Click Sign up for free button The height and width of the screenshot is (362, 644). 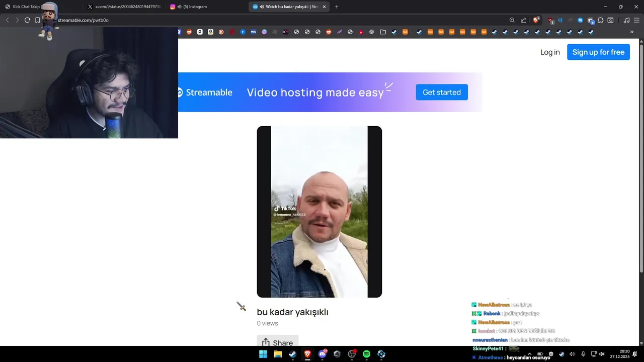tap(598, 52)
